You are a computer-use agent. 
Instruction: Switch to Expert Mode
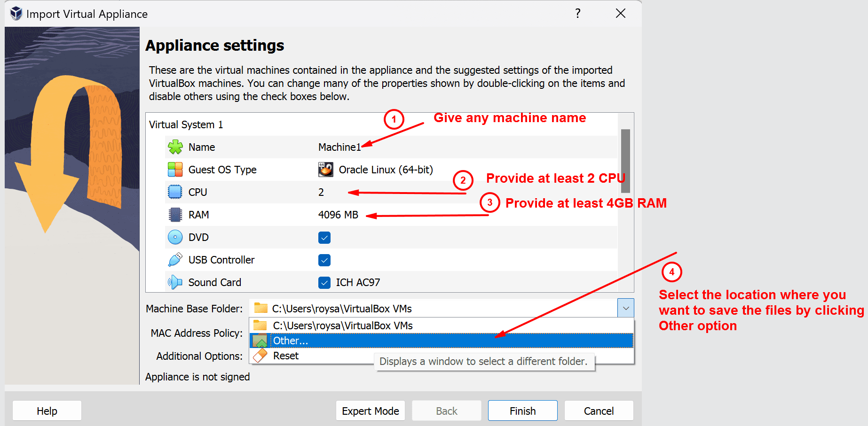[x=370, y=411]
